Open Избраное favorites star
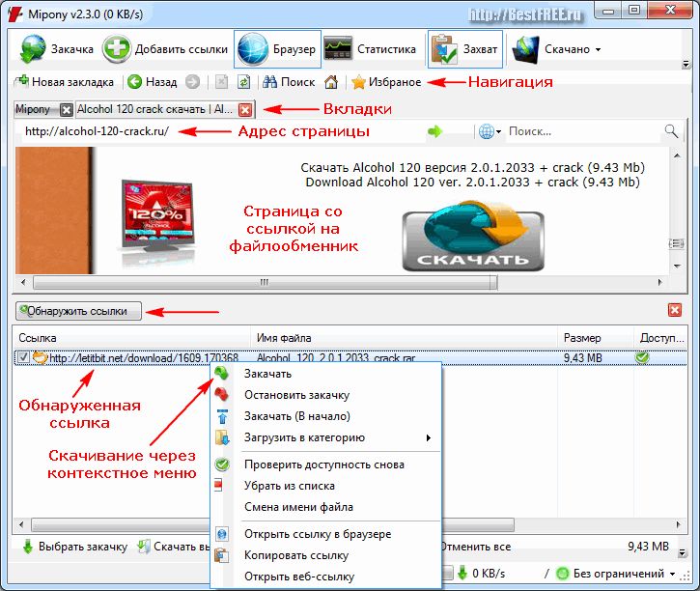This screenshot has height=591, width=700. coord(386,82)
